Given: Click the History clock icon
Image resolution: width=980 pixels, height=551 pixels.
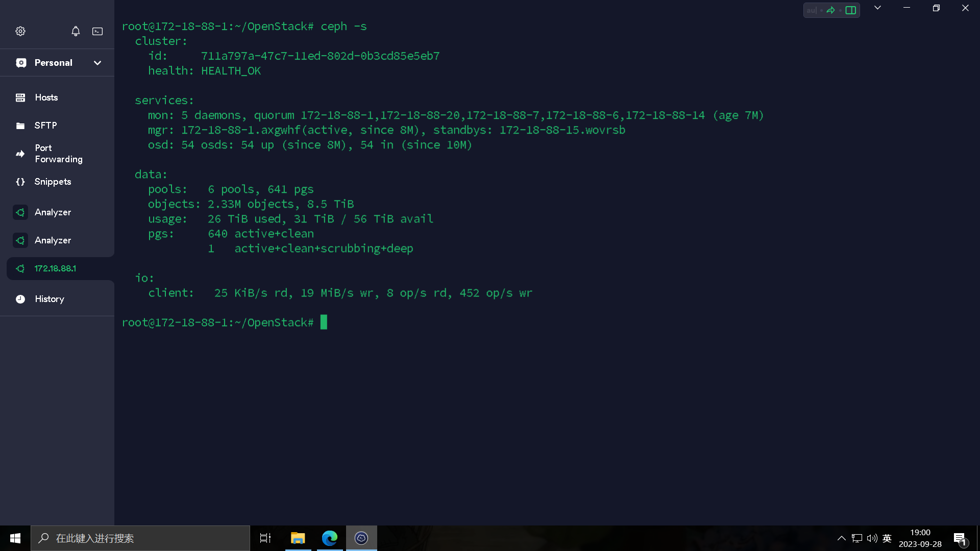Looking at the screenshot, I should point(20,299).
